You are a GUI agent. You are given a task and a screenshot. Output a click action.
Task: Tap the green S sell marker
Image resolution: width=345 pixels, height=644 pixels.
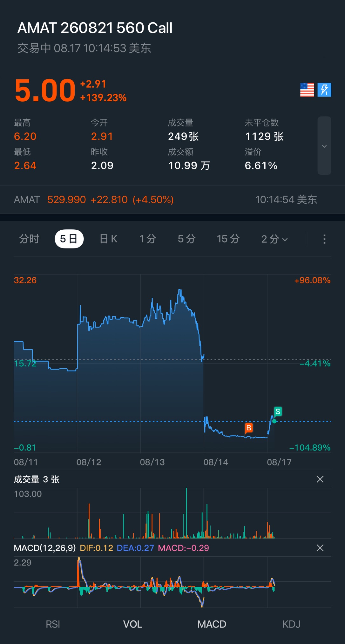click(x=278, y=412)
